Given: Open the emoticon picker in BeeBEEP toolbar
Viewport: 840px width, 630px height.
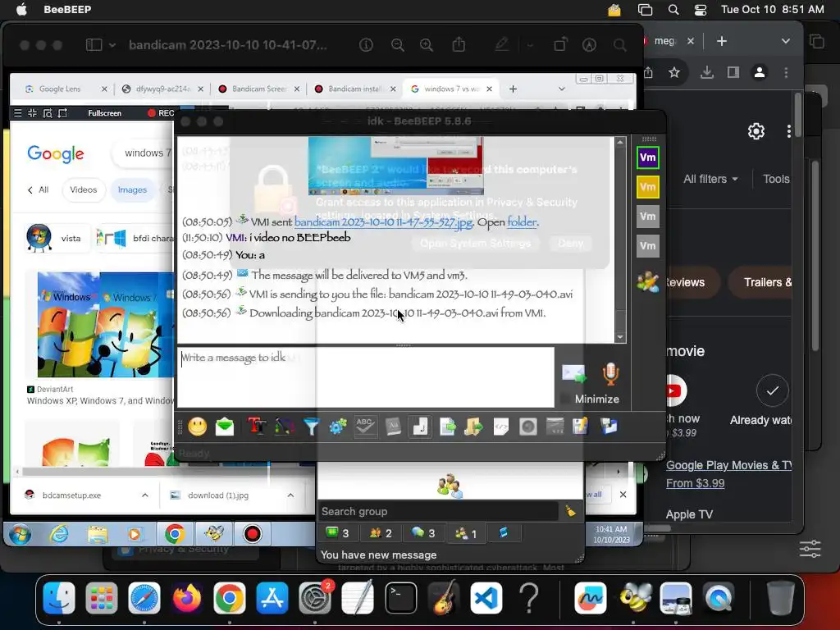Looking at the screenshot, I should (x=198, y=427).
